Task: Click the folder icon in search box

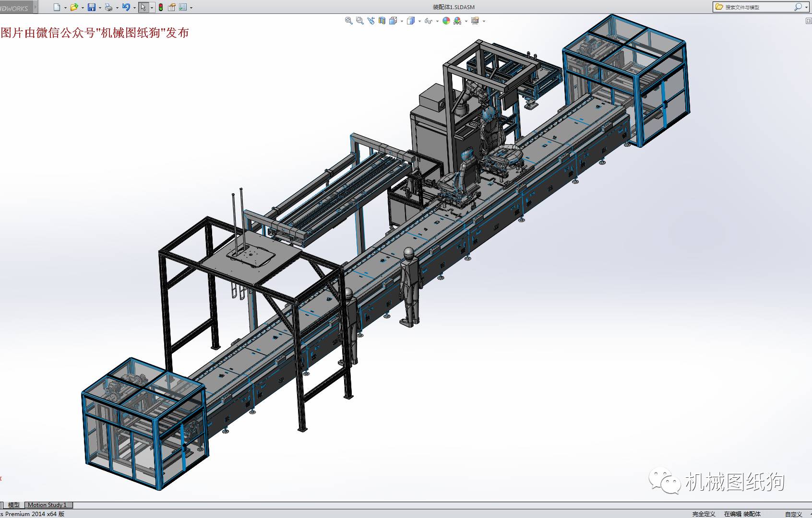Action: (x=719, y=7)
